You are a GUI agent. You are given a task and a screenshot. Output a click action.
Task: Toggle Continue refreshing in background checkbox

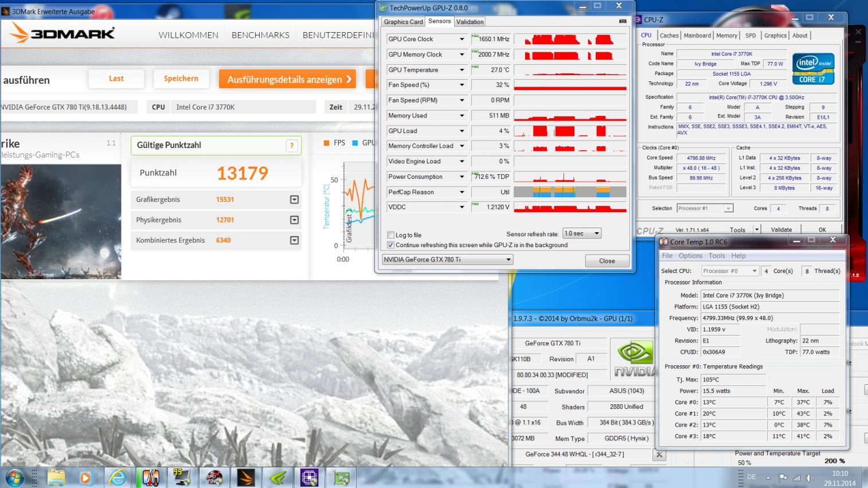click(x=390, y=245)
